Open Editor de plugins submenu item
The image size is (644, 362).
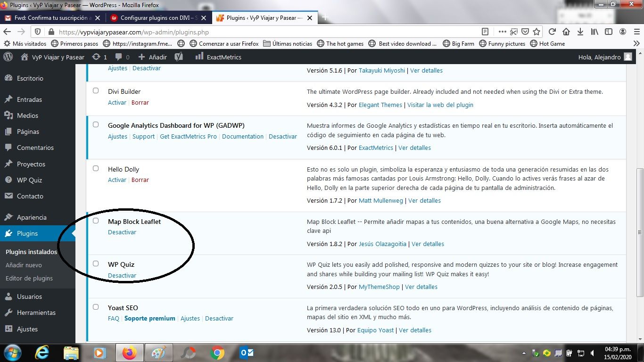click(x=29, y=278)
